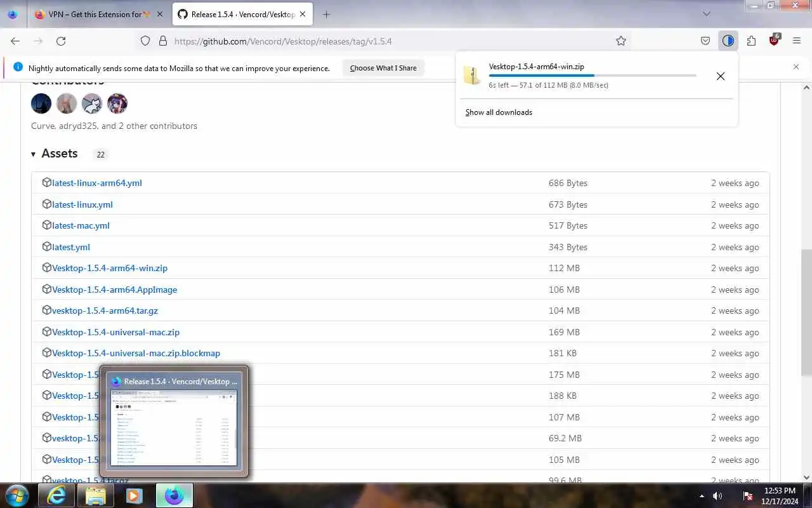The width and height of the screenshot is (812, 508).
Task: Download latest-mac.yml asset
Action: [81, 225]
